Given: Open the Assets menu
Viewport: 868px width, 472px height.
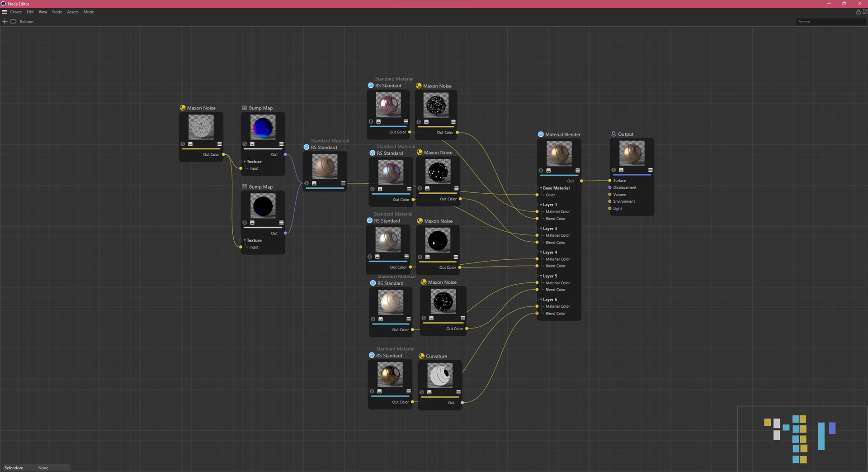Looking at the screenshot, I should tap(72, 12).
